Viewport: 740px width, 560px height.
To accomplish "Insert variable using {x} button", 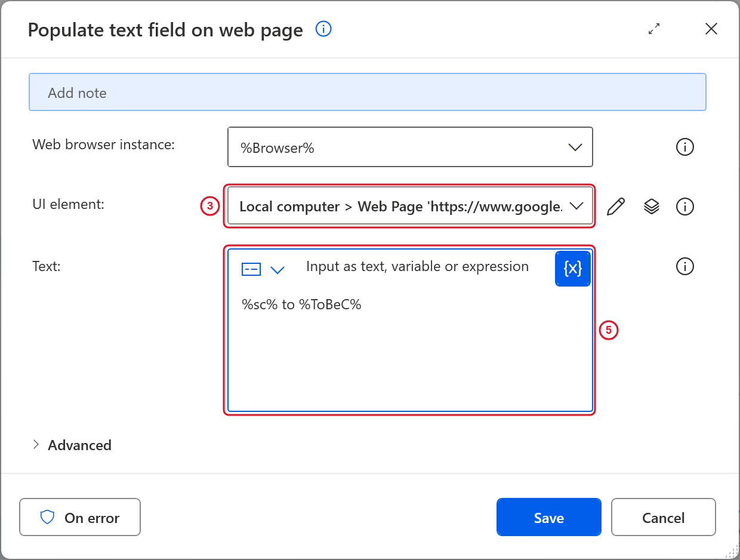I will point(573,269).
